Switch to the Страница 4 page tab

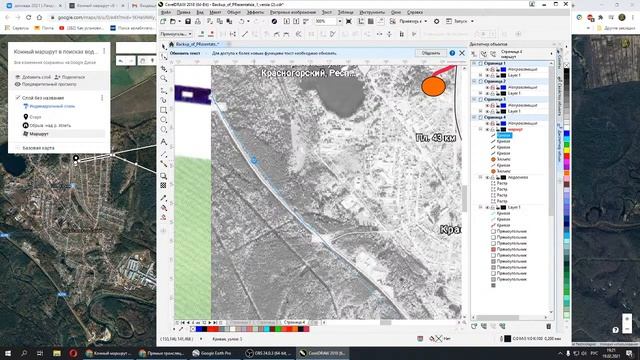click(294, 322)
